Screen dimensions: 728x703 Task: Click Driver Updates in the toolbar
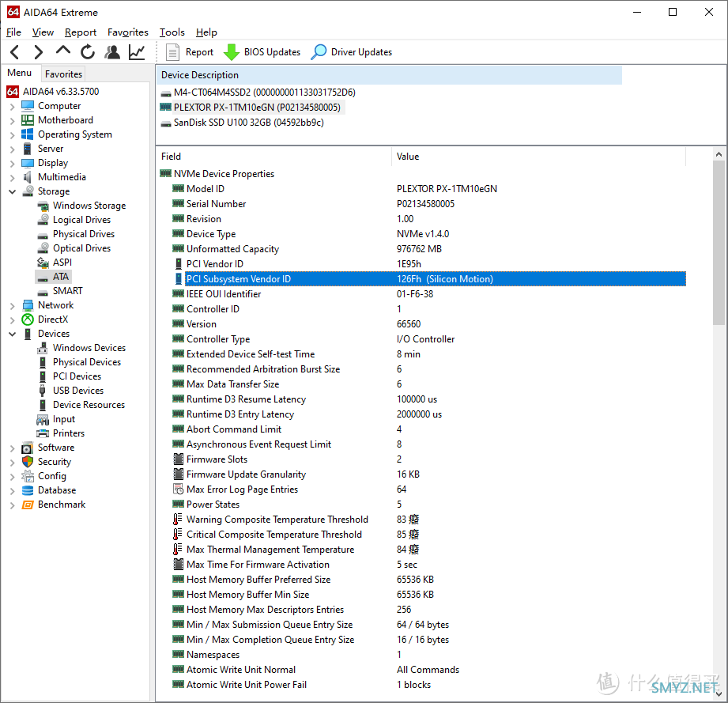point(352,52)
